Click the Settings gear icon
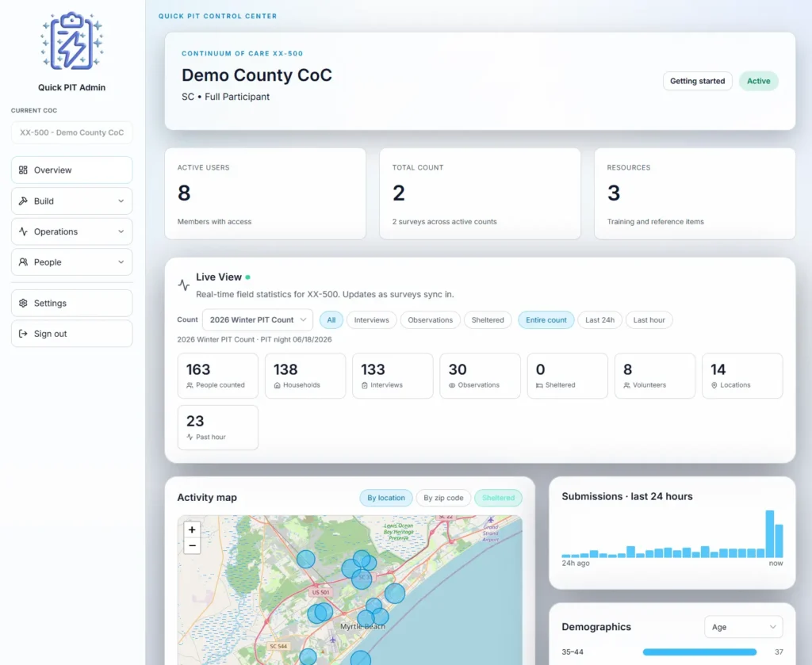Screen dimensions: 812x665 [x=23, y=303]
